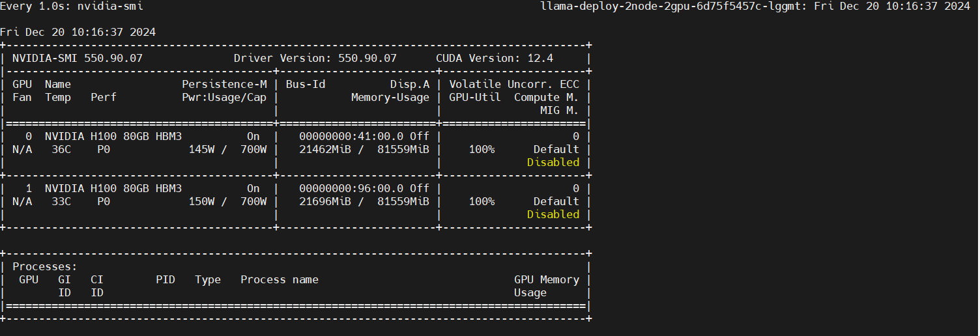
Task: Click the GPU-Util column header
Action: click(x=475, y=97)
